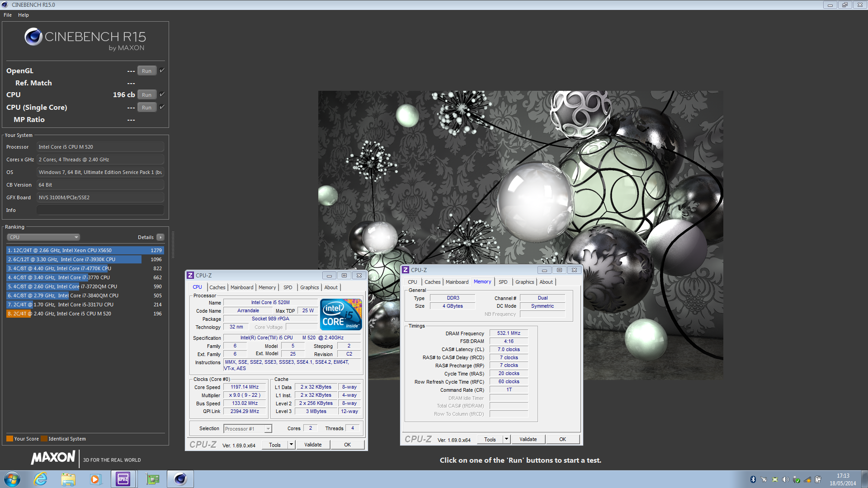Run the OpenGL benchmark

147,71
